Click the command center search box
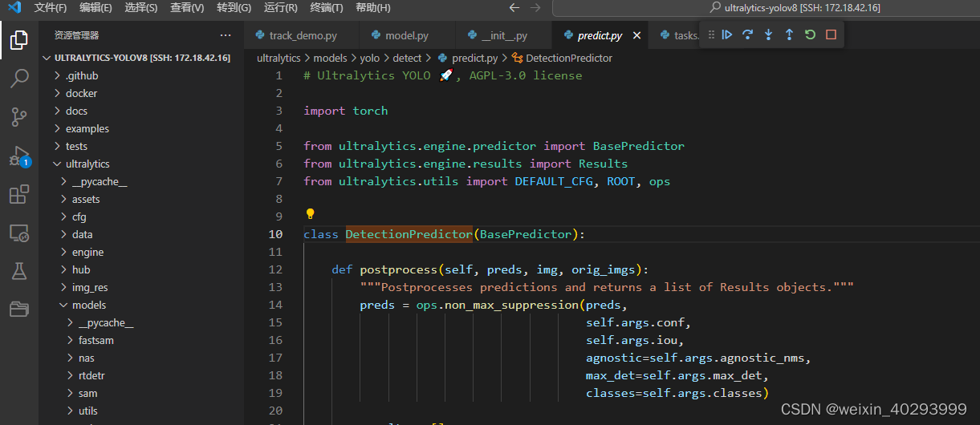The width and height of the screenshot is (980, 425). [766, 7]
